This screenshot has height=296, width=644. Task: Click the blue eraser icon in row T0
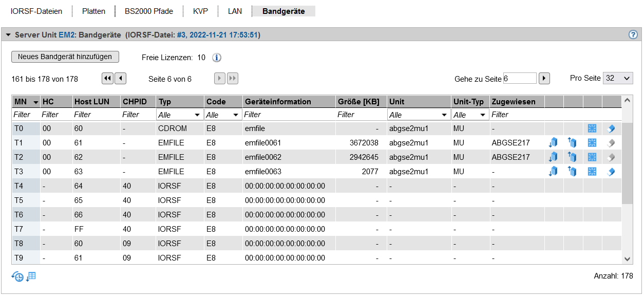pos(611,128)
